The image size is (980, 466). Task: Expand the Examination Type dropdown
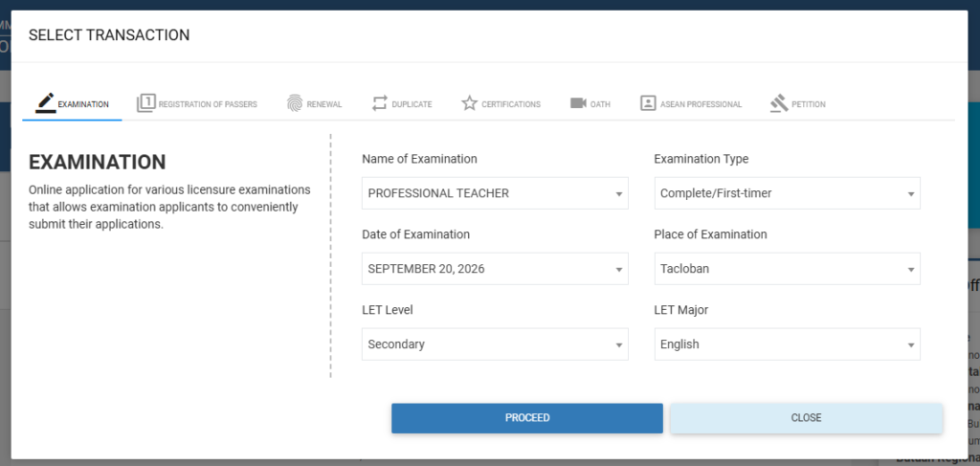click(x=787, y=193)
